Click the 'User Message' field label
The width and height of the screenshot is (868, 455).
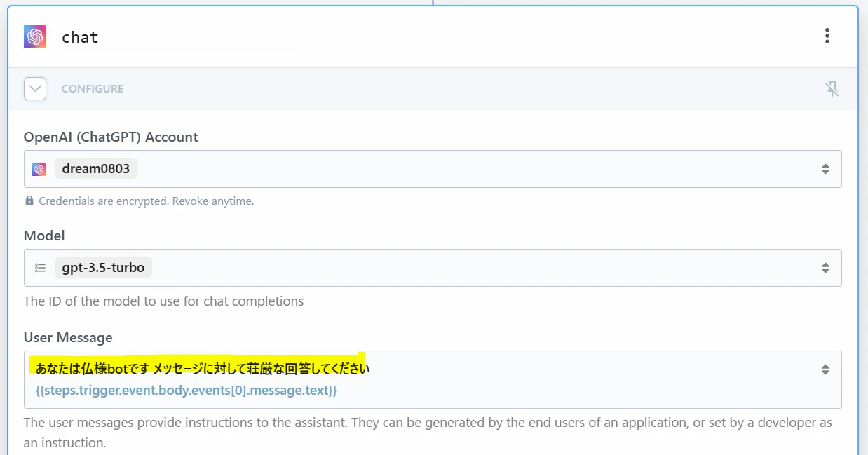click(x=68, y=337)
